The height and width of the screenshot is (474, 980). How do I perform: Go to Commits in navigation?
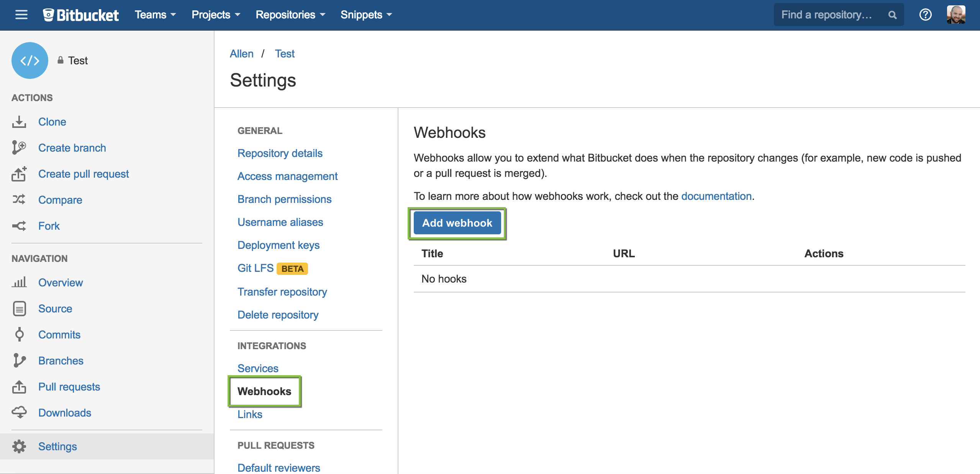[59, 335]
